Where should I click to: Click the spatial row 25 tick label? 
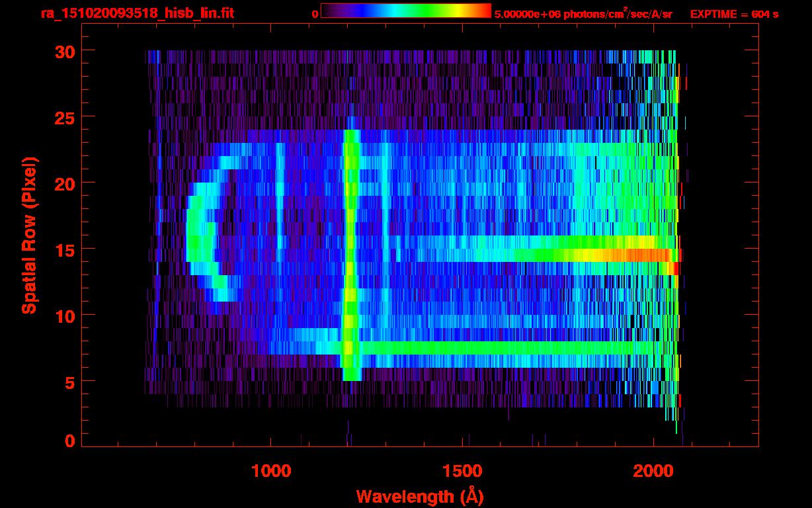point(65,117)
